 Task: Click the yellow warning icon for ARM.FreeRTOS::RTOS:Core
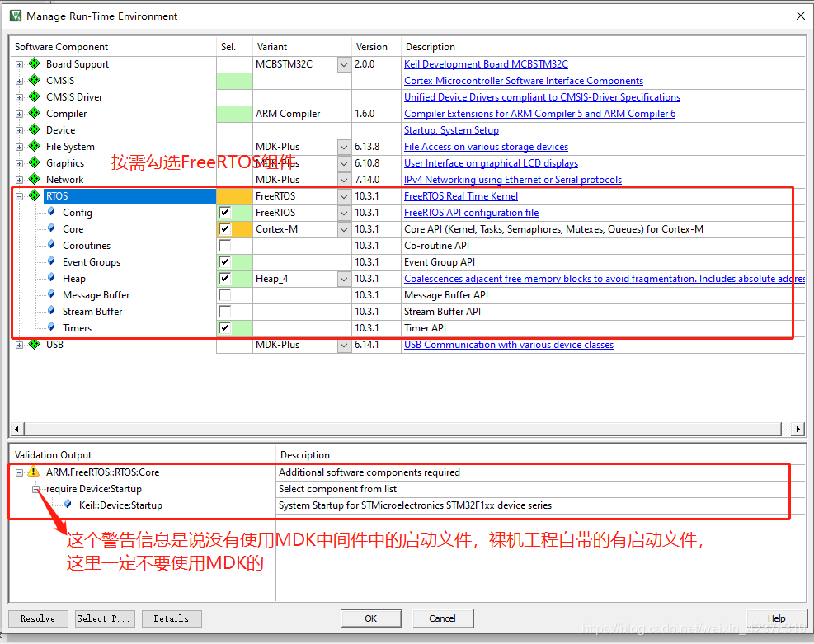coord(33,472)
